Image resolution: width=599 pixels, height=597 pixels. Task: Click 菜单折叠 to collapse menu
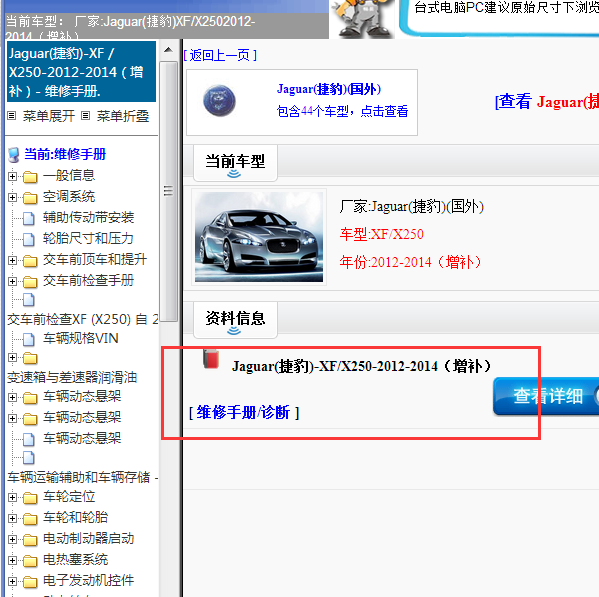(123, 116)
